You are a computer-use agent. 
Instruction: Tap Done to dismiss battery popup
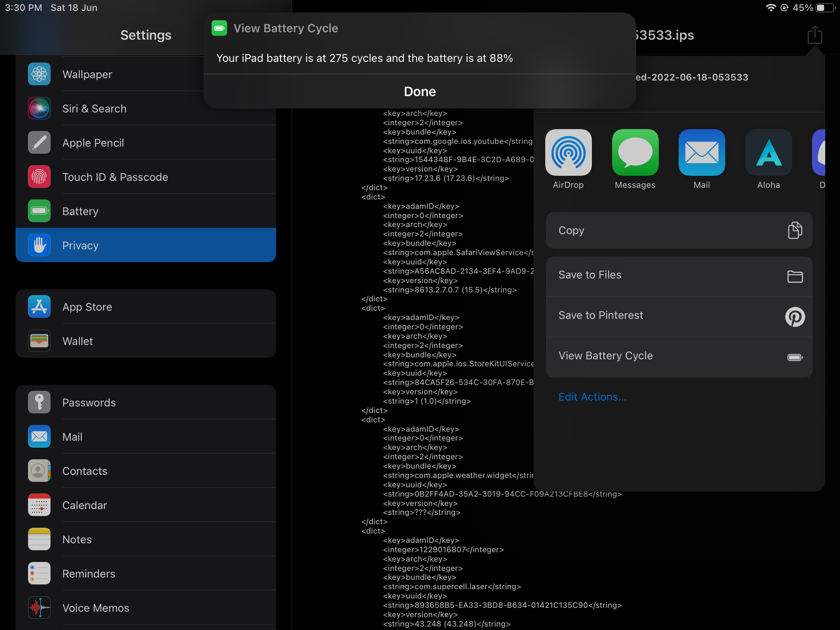pos(420,91)
